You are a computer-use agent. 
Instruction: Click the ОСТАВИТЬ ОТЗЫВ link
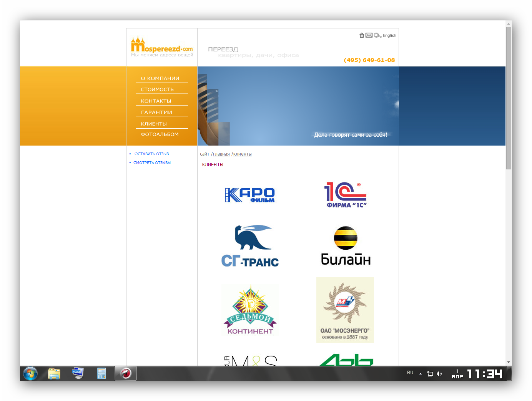(x=152, y=154)
